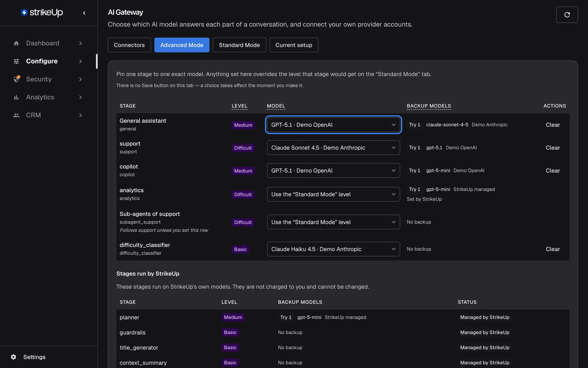Click 'Managed by StrikeUp' for guardrails

click(485, 332)
